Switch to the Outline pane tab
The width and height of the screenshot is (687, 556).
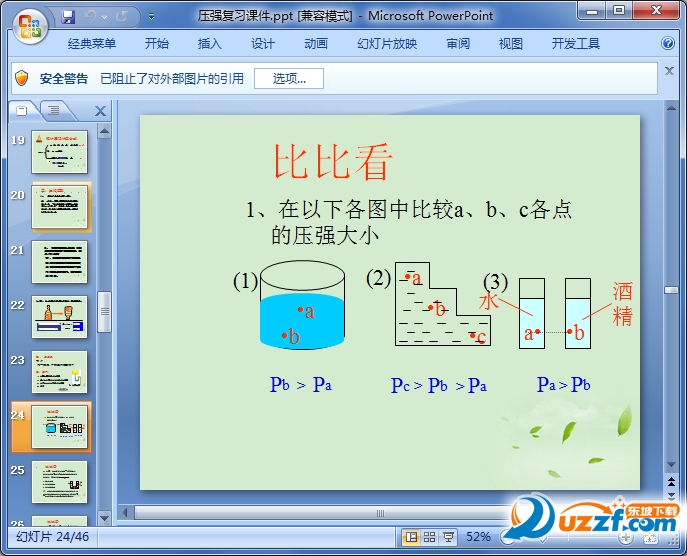pyautogui.click(x=53, y=110)
